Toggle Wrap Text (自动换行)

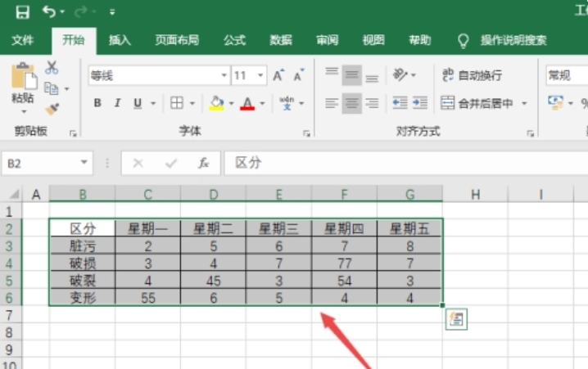click(472, 75)
